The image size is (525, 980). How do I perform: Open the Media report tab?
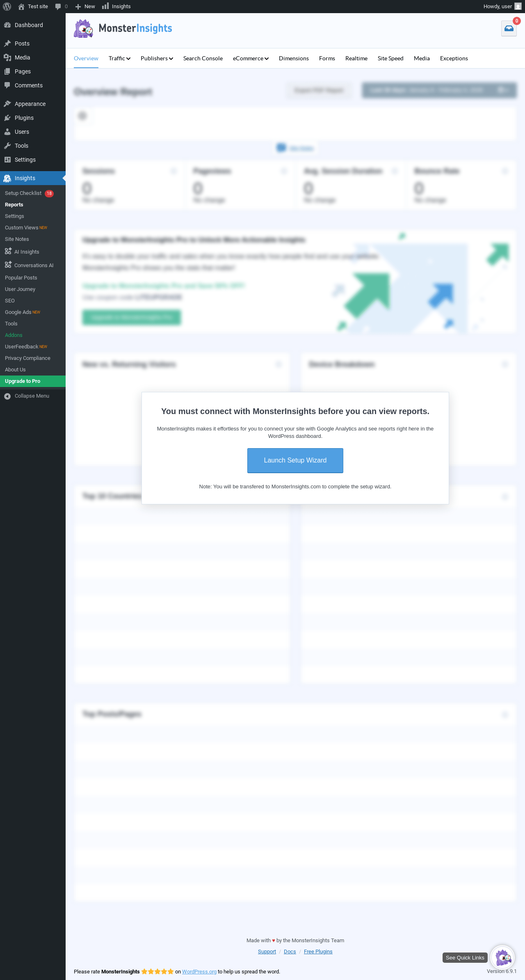click(x=422, y=58)
